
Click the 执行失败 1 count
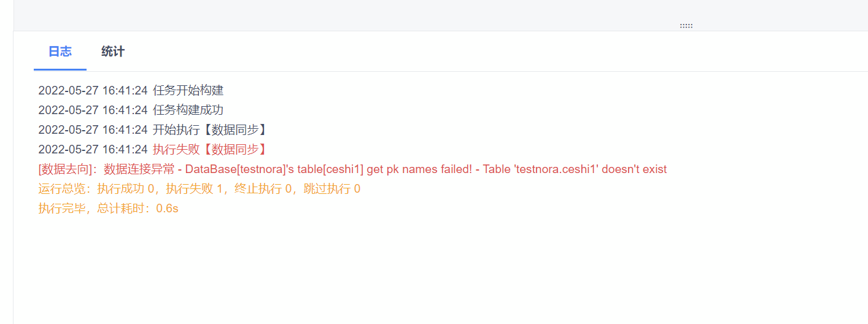coord(194,189)
